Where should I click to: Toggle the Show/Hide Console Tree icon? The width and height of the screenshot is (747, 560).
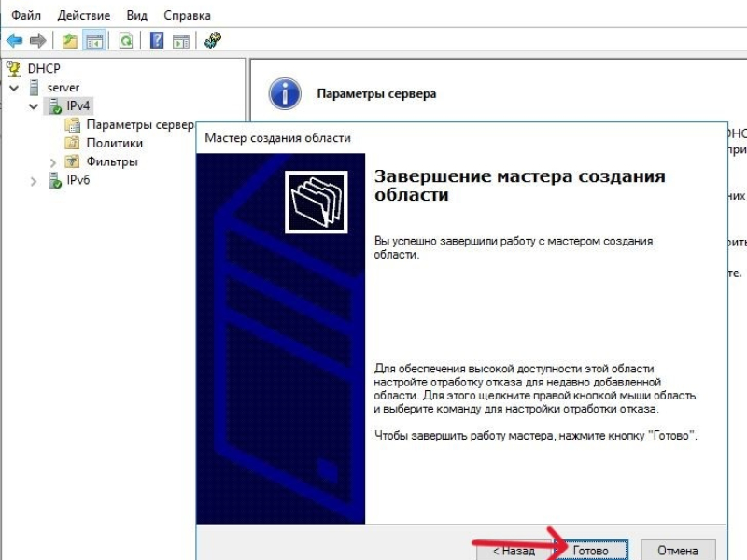tap(94, 40)
